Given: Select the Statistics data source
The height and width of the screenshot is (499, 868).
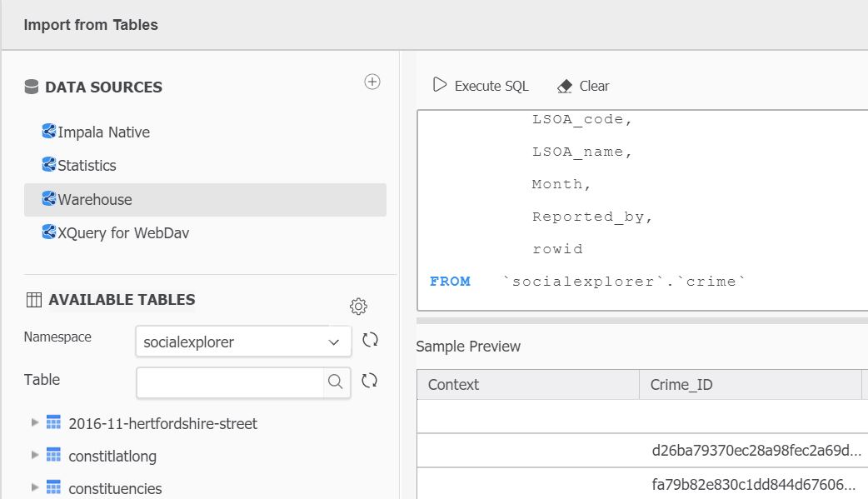Looking at the screenshot, I should point(87,165).
